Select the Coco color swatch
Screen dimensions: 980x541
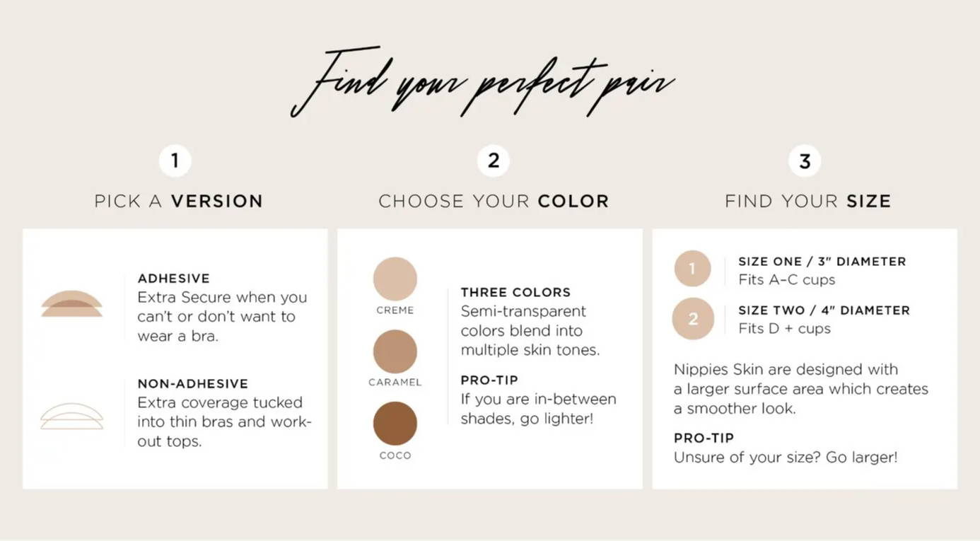click(395, 424)
